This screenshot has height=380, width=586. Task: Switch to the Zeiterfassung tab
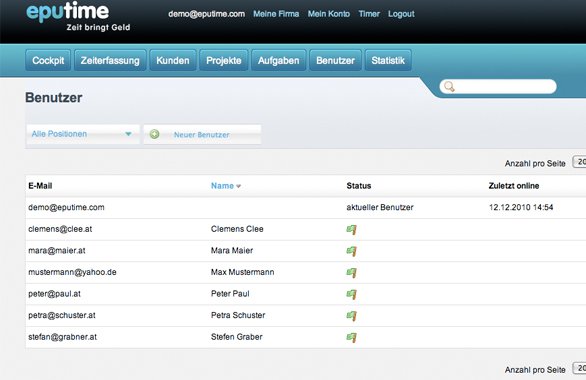click(110, 60)
